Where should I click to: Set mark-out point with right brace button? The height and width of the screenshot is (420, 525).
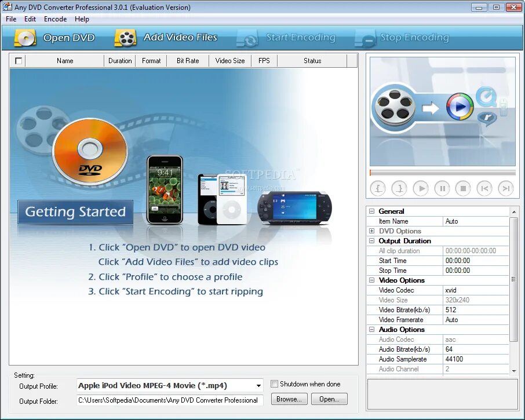399,188
